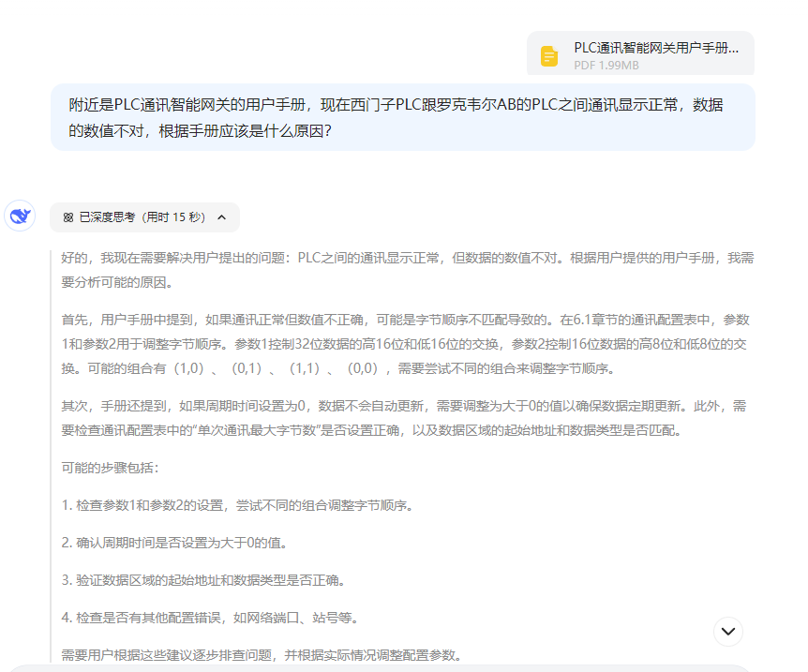This screenshot has height=672, width=808.
Task: Click the deep thinking icon before 已深度思考
Action: point(68,217)
